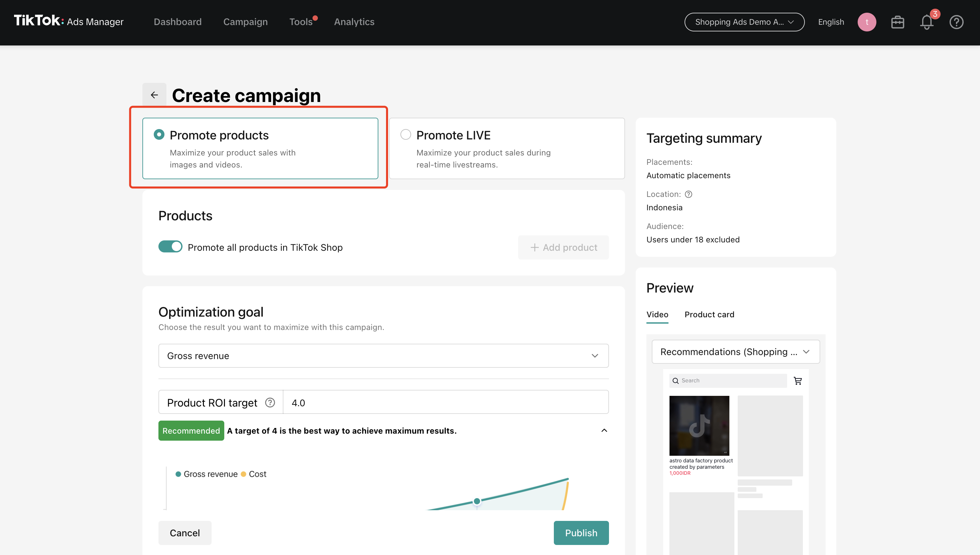Image resolution: width=980 pixels, height=555 pixels.
Task: Open the Gross revenue optimization goal dropdown
Action: [x=383, y=356]
